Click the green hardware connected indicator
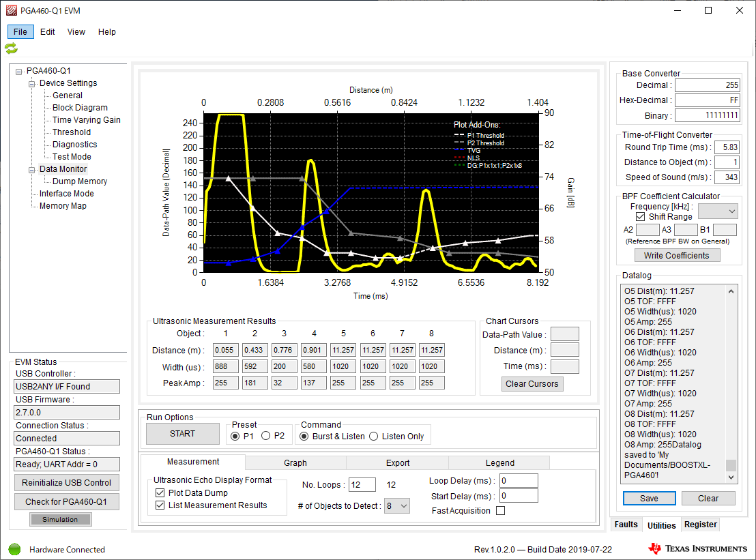756x560 pixels. click(15, 549)
